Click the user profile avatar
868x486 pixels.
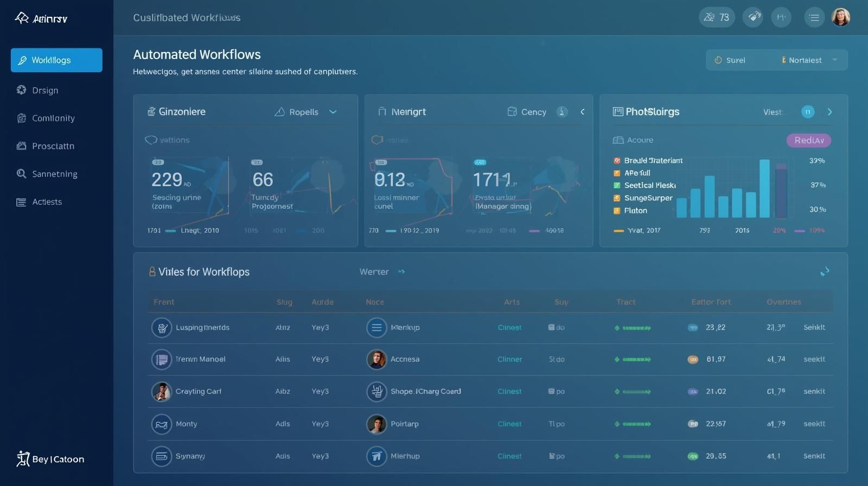point(840,17)
